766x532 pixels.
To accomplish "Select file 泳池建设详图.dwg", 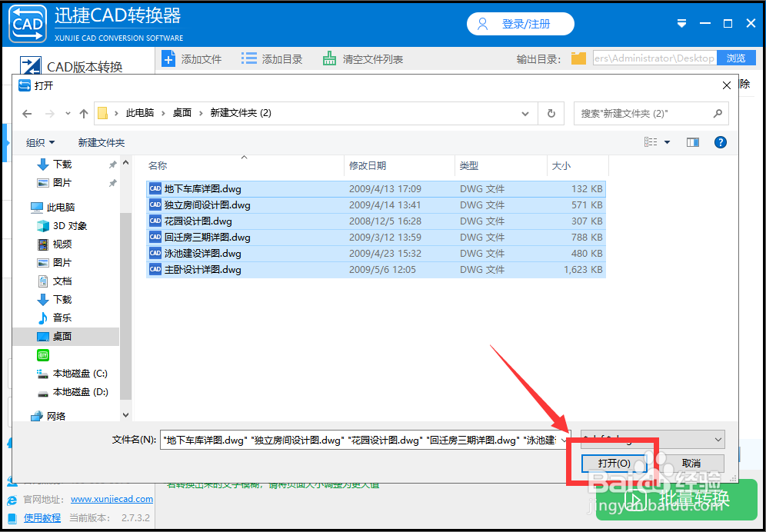I will (x=375, y=253).
